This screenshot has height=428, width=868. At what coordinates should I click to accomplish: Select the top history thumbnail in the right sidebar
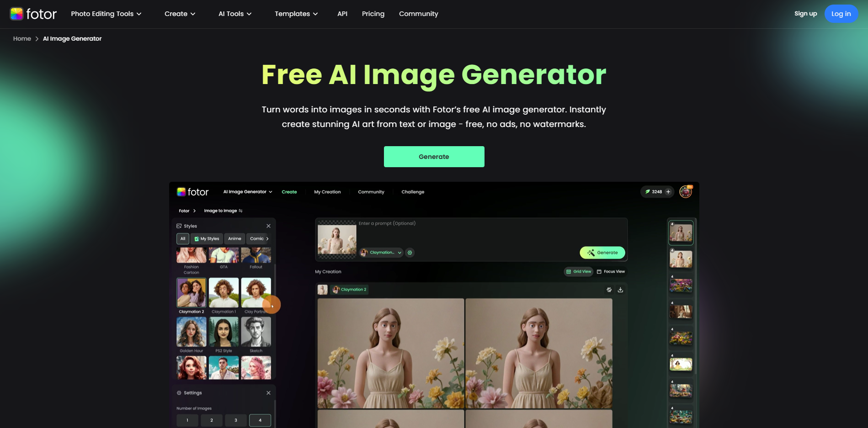coord(681,232)
